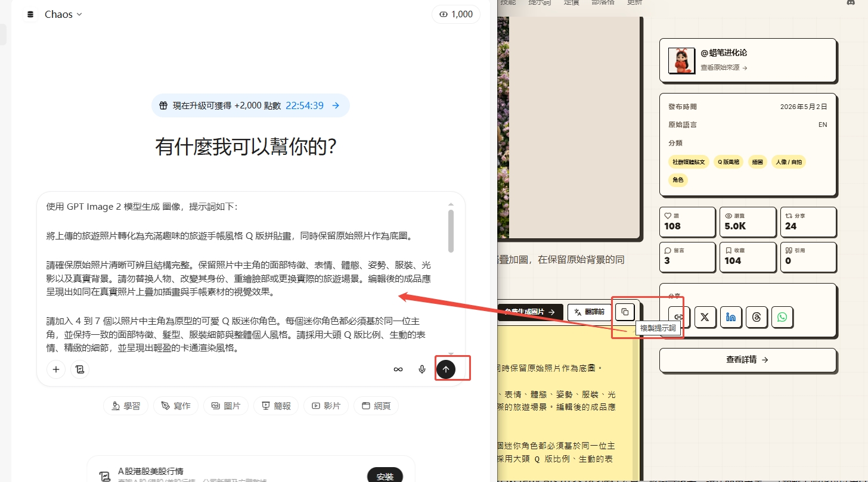Share to LinkedIn with the LinkedIn icon
This screenshot has width=868, height=482.
tap(731, 317)
